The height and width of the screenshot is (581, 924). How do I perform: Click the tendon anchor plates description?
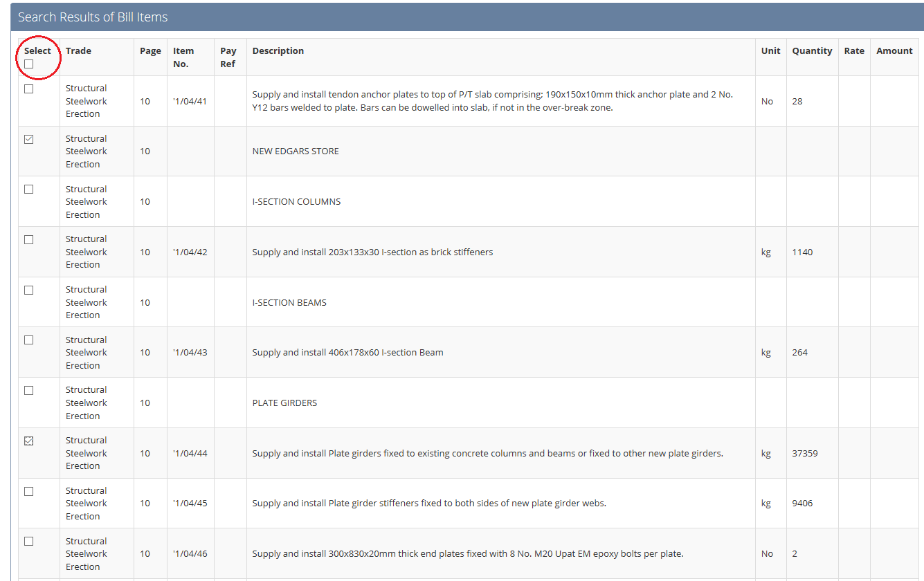(493, 101)
